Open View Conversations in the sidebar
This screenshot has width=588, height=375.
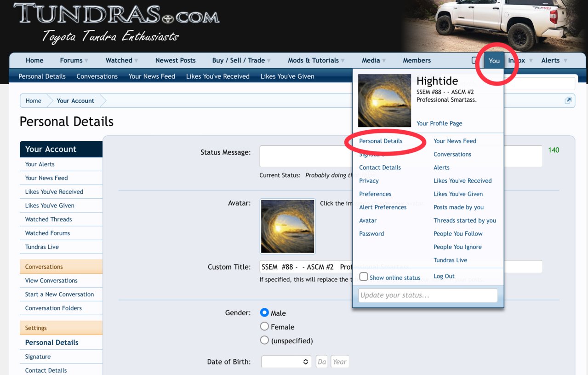51,281
